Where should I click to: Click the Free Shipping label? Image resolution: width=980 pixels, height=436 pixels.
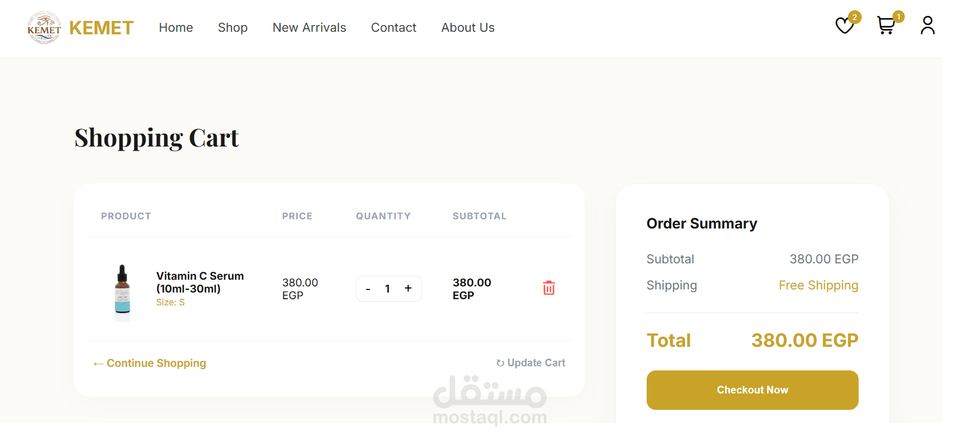click(818, 285)
